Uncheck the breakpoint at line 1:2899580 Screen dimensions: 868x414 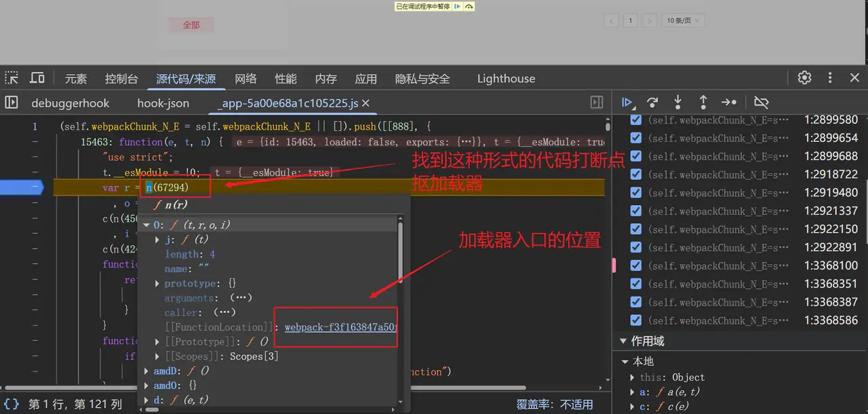(x=635, y=120)
